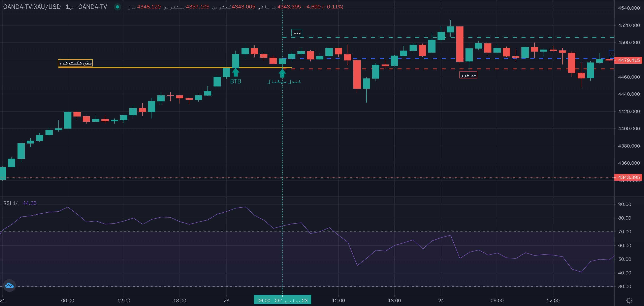Click the red 4343.395 last-price label
Viewport: 644px width, 306px height.
629,177
